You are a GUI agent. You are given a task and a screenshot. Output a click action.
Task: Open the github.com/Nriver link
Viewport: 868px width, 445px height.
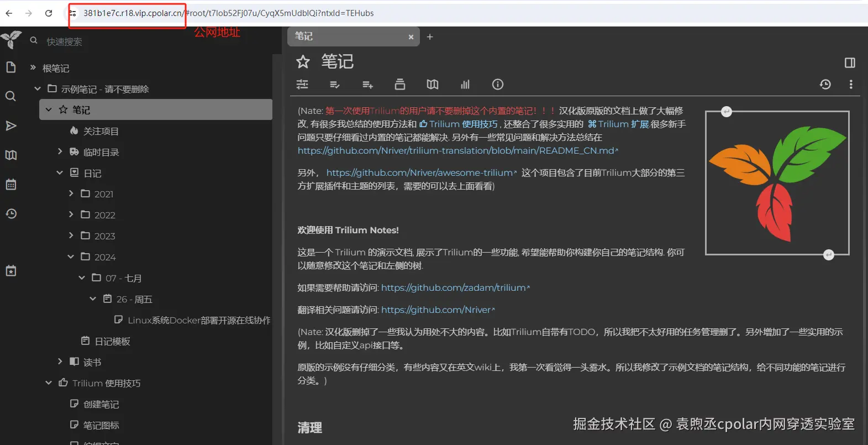point(438,310)
